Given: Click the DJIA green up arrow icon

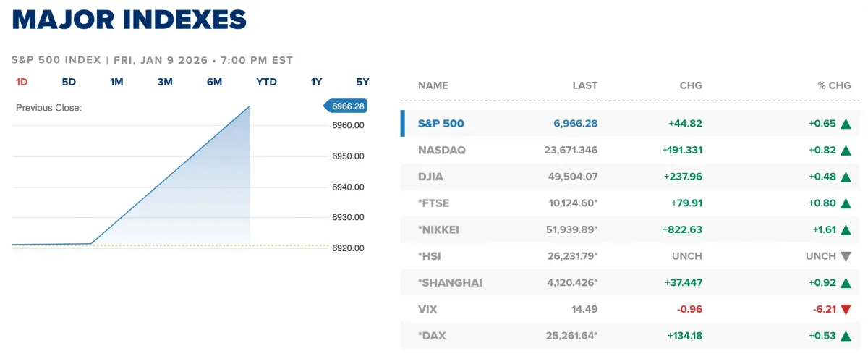Looking at the screenshot, I should tap(846, 177).
